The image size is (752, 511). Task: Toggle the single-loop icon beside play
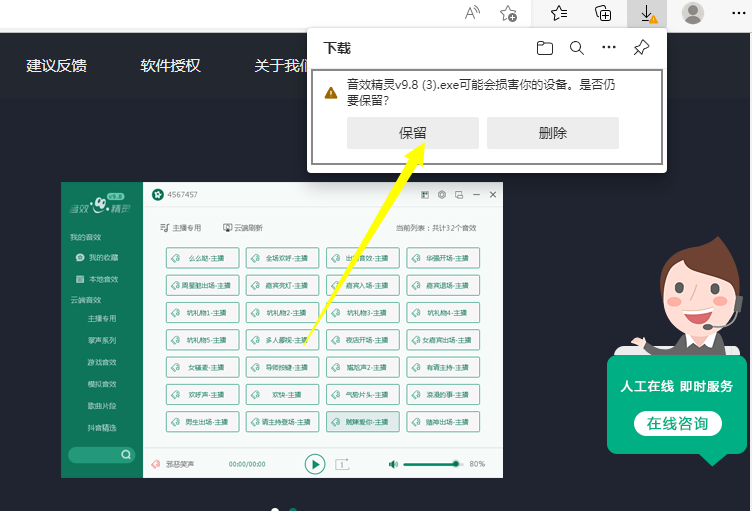click(x=342, y=464)
